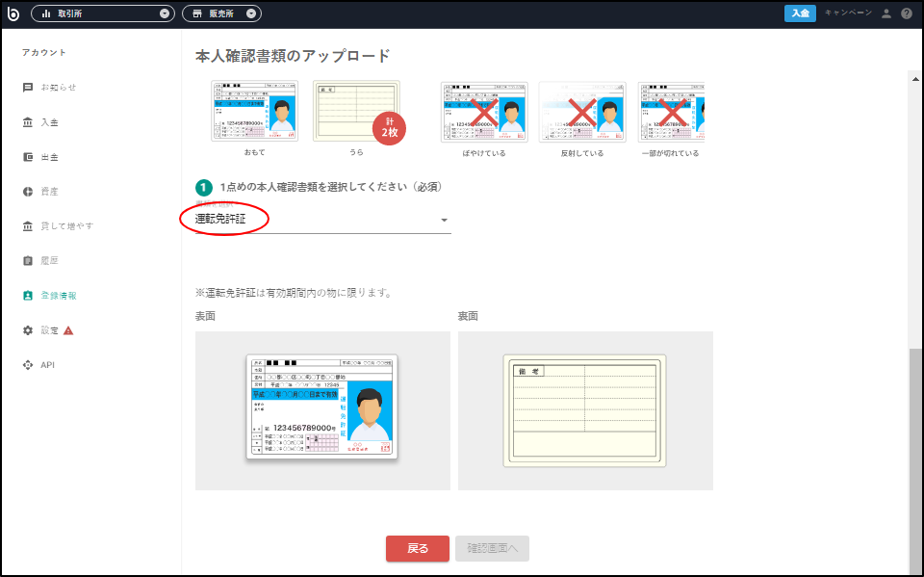The width and height of the screenshot is (924, 577).
Task: Open 履歴 in the sidebar
Action: click(x=49, y=261)
